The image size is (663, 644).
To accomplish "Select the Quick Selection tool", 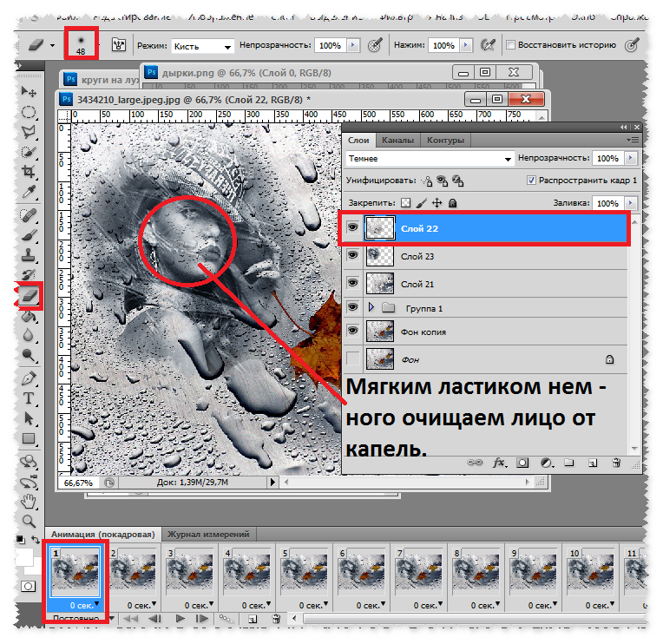I will (29, 152).
